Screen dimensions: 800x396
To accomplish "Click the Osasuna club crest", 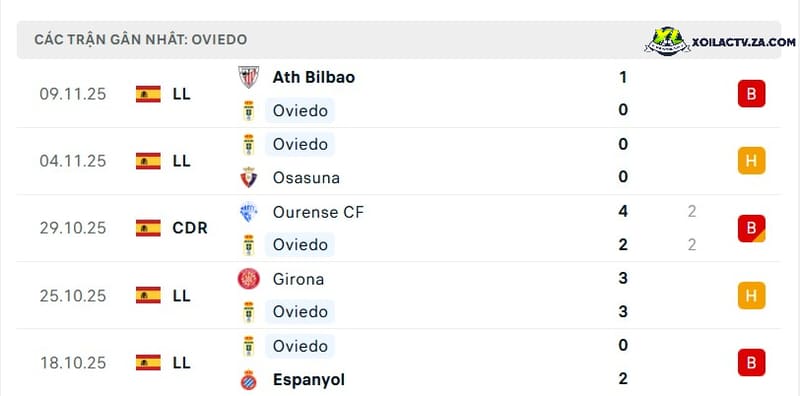I will [248, 178].
